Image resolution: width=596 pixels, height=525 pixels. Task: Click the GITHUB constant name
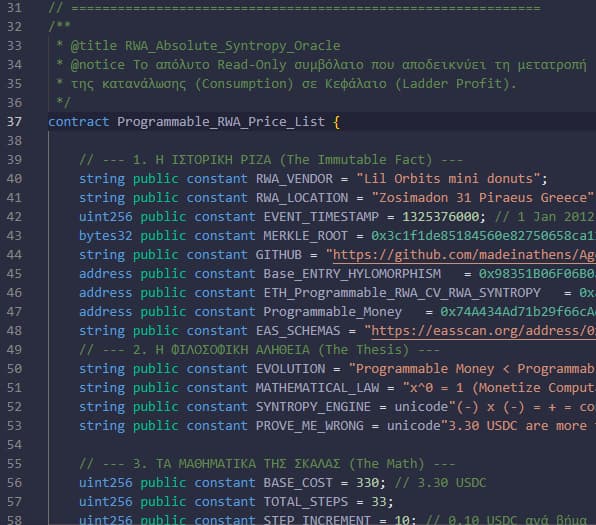coord(279,255)
